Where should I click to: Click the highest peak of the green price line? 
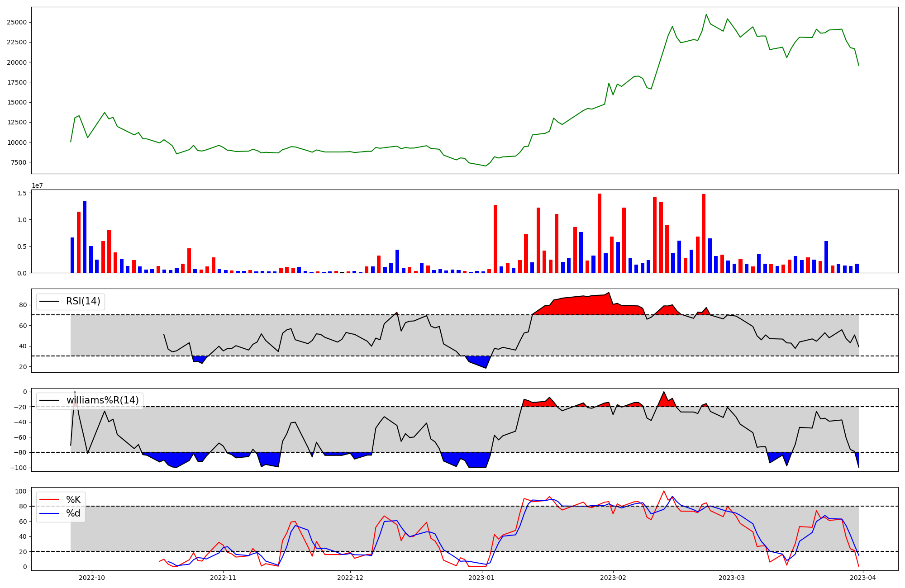706,14
